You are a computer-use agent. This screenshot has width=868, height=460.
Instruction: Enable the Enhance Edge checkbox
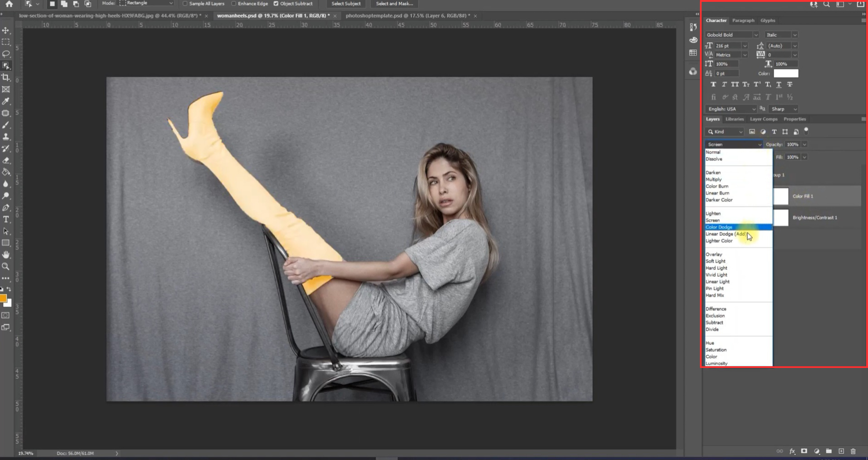pos(234,4)
